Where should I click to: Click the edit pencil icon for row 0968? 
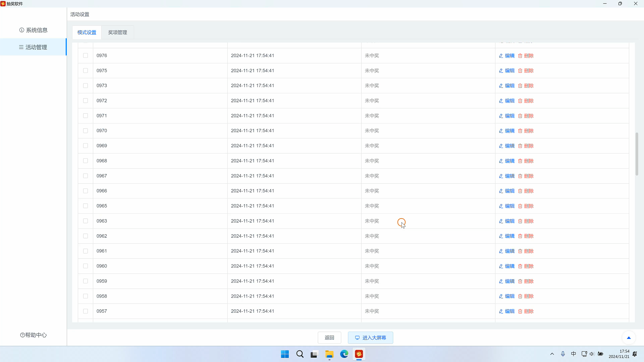coord(501,161)
